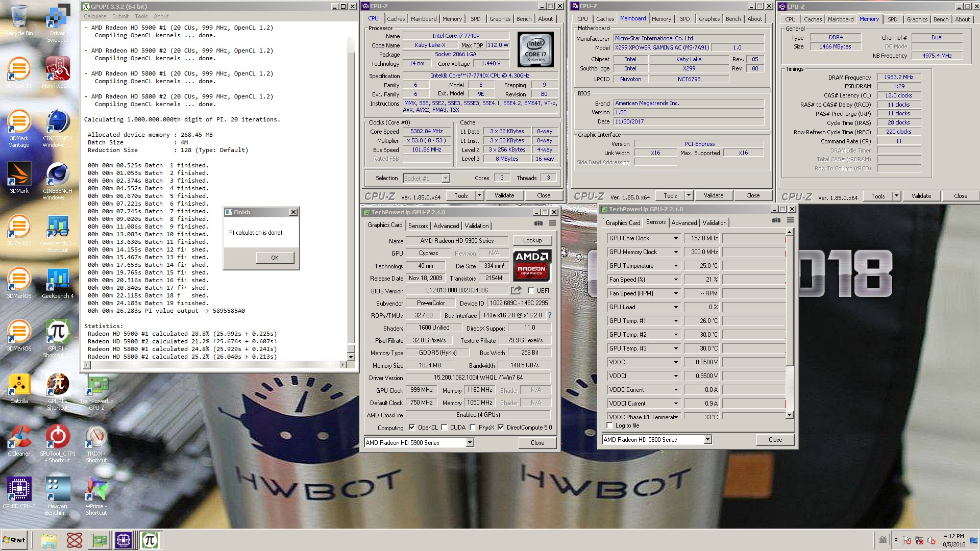Expand GPU Temperature sensor dropdown
Viewport: 980px width, 551px height.
pyautogui.click(x=676, y=266)
